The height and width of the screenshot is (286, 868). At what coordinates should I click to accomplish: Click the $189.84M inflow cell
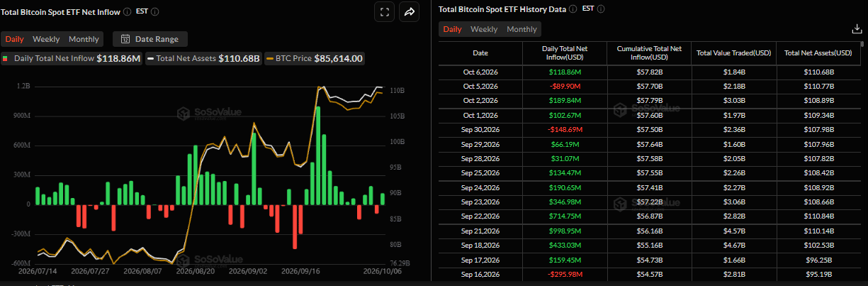[x=565, y=100]
